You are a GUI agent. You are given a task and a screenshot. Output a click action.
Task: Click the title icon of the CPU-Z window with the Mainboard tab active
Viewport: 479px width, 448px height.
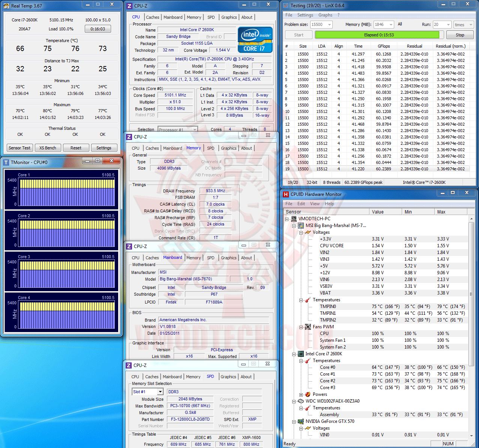click(x=129, y=246)
